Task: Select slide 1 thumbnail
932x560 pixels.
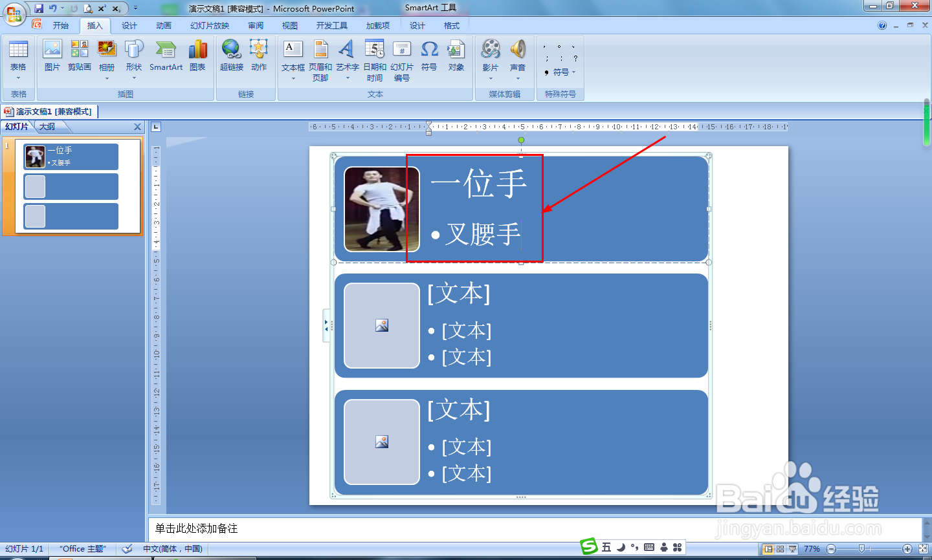Action: [78, 186]
